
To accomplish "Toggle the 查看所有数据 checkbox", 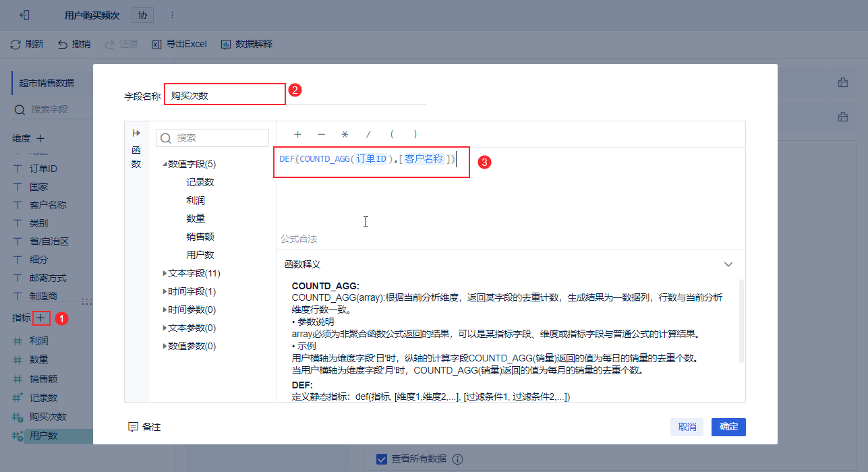I will pos(382,459).
